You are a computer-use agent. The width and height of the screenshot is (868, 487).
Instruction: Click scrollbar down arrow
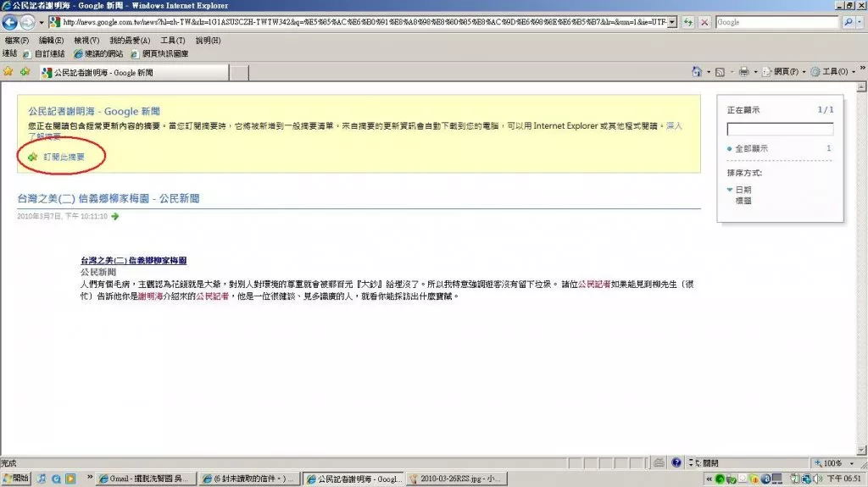pyautogui.click(x=861, y=450)
